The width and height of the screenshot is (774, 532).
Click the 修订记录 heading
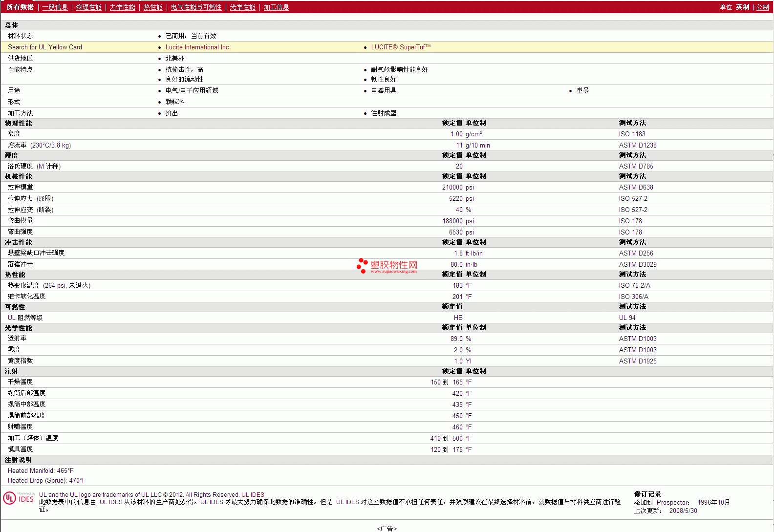(x=647, y=494)
